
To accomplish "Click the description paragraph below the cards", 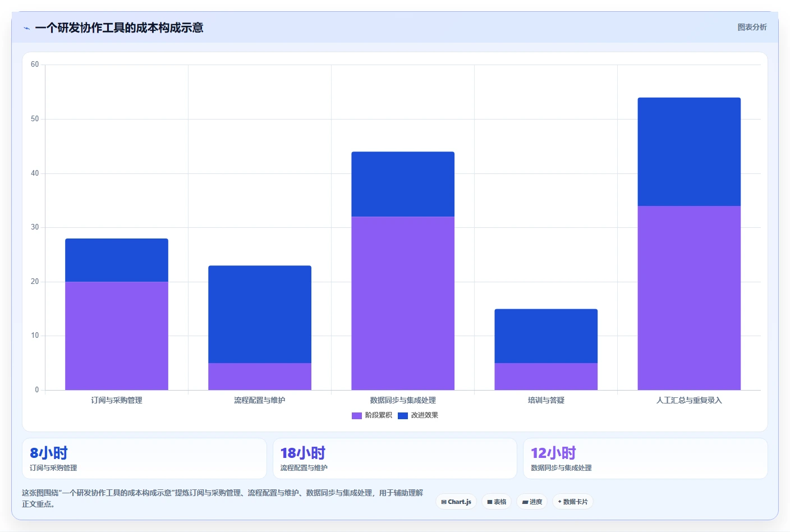I will point(222,498).
